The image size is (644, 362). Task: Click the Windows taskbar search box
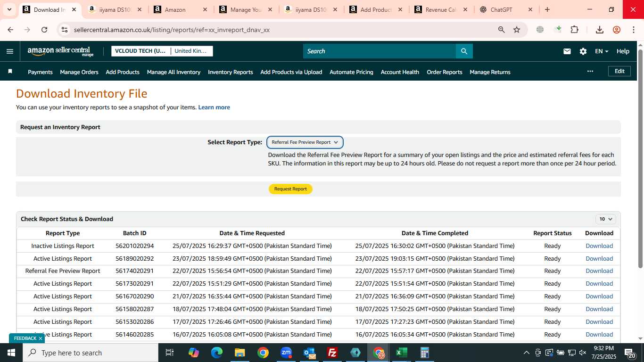pos(91,353)
